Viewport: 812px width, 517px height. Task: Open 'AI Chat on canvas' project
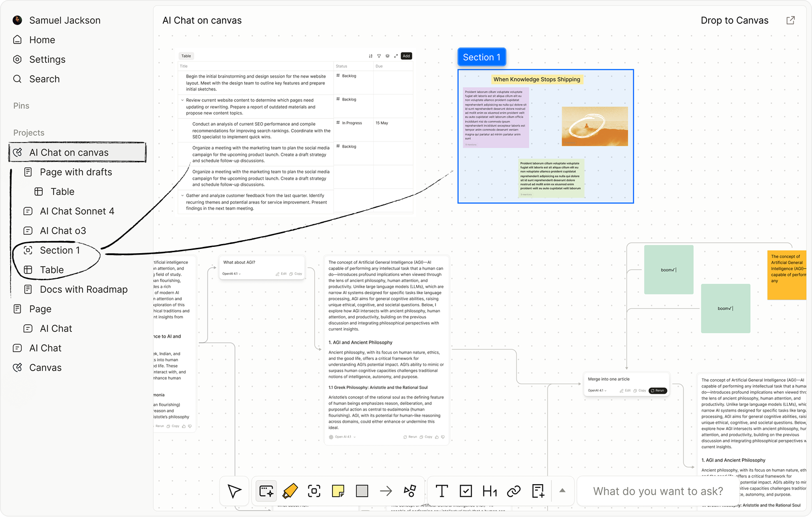click(77, 152)
